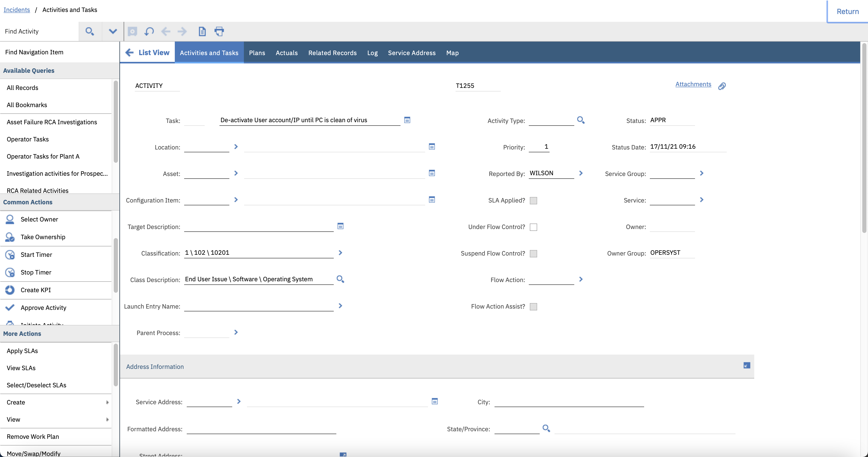Click the clear changes undo icon

pyautogui.click(x=149, y=31)
